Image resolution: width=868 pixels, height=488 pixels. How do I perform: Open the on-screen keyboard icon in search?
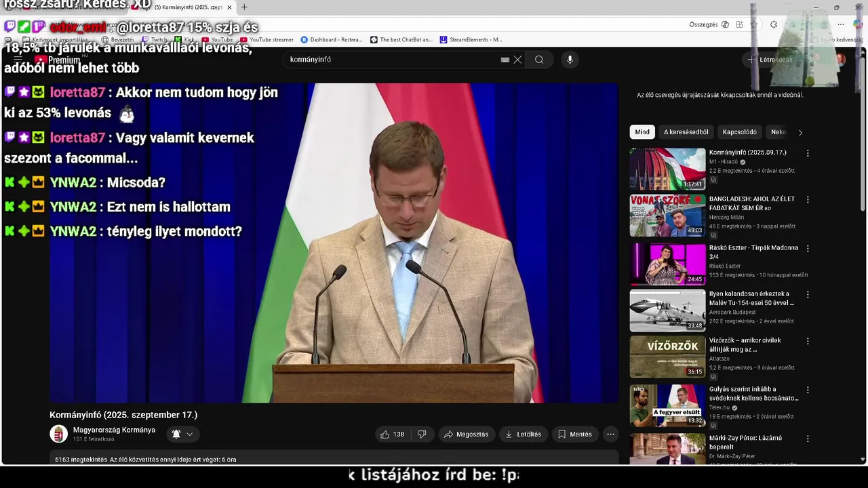505,60
